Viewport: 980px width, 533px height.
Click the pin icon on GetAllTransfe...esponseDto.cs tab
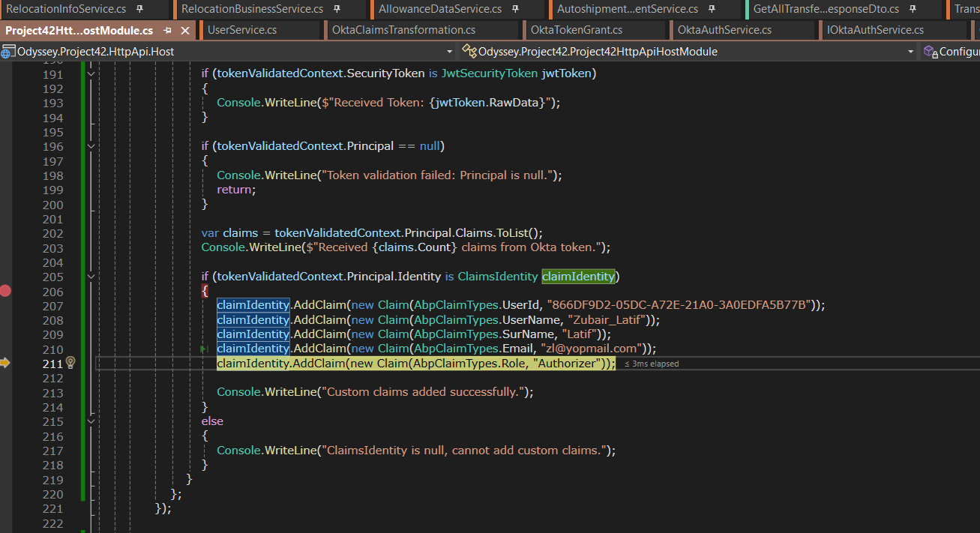[x=913, y=9]
